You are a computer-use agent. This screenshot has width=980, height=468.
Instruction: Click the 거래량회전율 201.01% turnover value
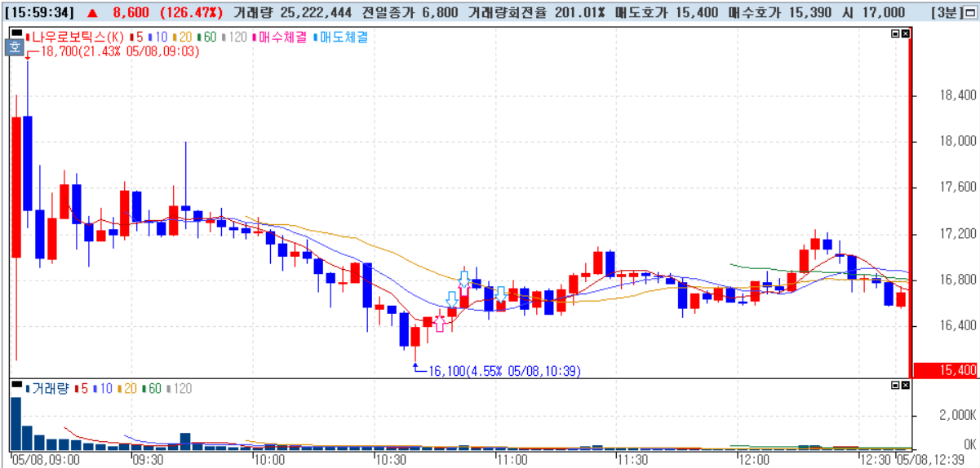pos(538,13)
